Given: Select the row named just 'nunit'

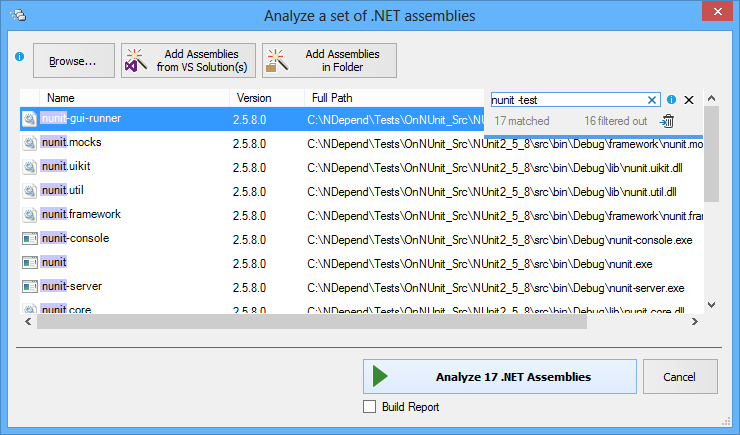Looking at the screenshot, I should (362, 263).
